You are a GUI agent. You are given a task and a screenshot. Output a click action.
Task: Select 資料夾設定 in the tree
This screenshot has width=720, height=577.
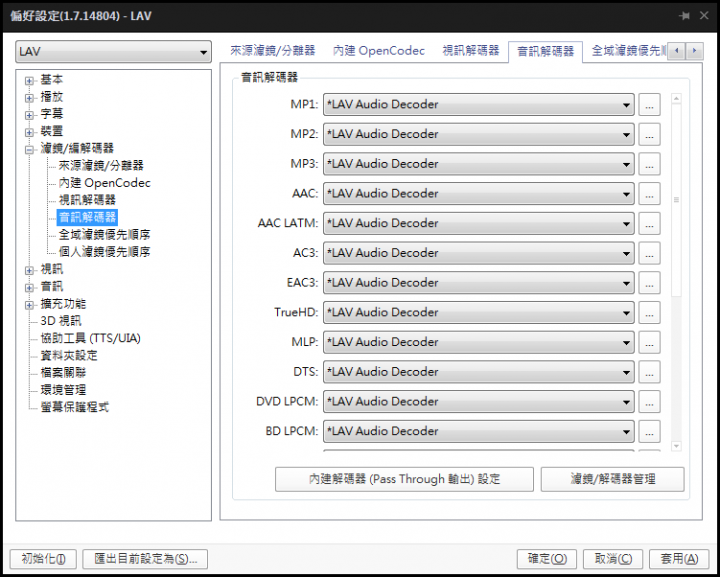pyautogui.click(x=69, y=355)
